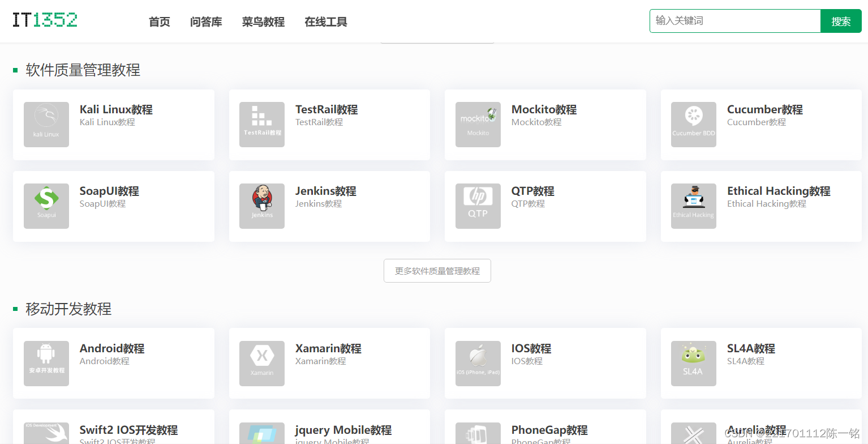
Task: Open the HP QTP tutorial icon
Action: point(478,206)
